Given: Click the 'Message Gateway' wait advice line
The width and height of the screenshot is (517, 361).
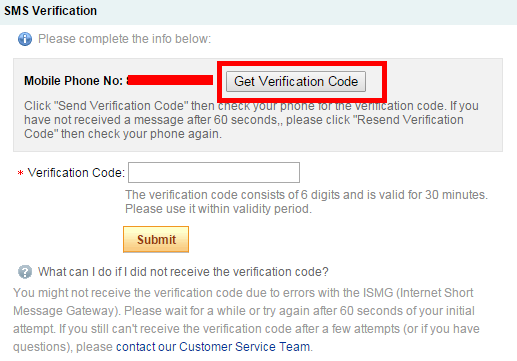Looking at the screenshot, I should click(x=244, y=311).
